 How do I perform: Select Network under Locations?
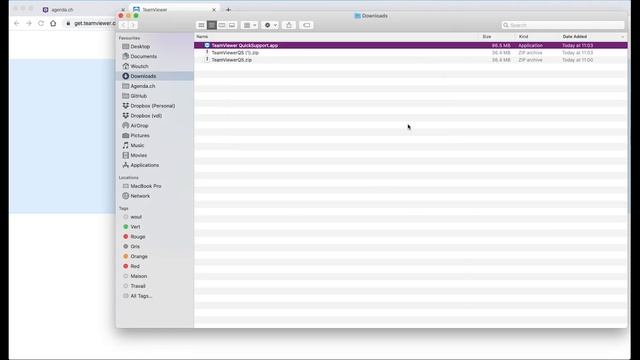pyautogui.click(x=140, y=196)
